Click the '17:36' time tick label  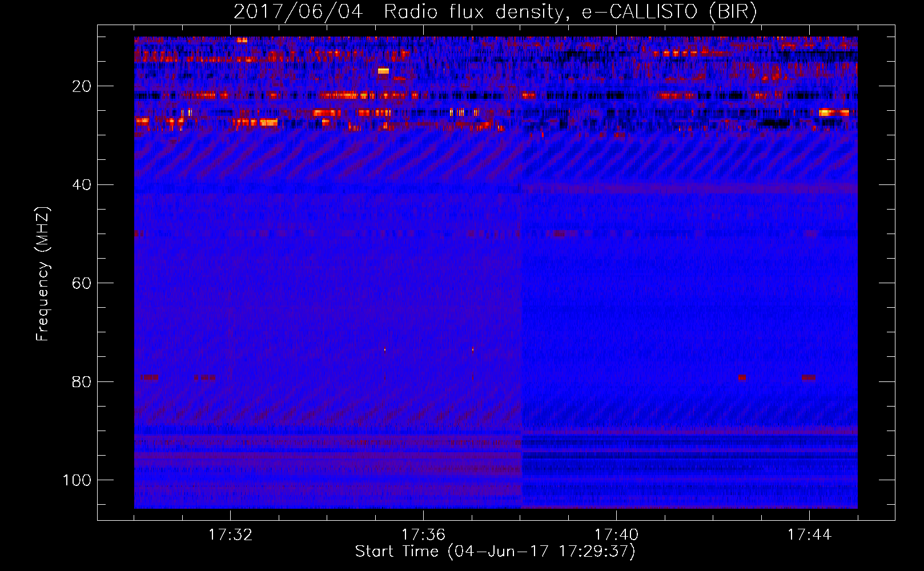[423, 535]
